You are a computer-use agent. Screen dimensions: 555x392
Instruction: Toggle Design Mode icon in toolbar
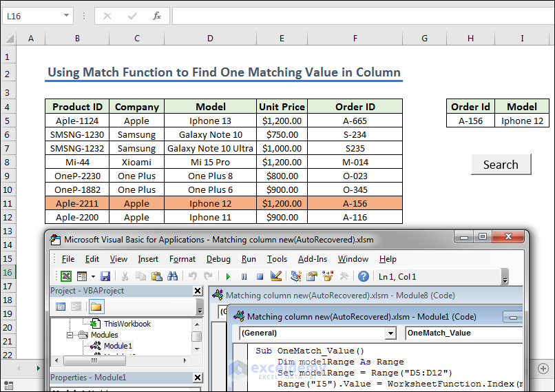point(276,276)
